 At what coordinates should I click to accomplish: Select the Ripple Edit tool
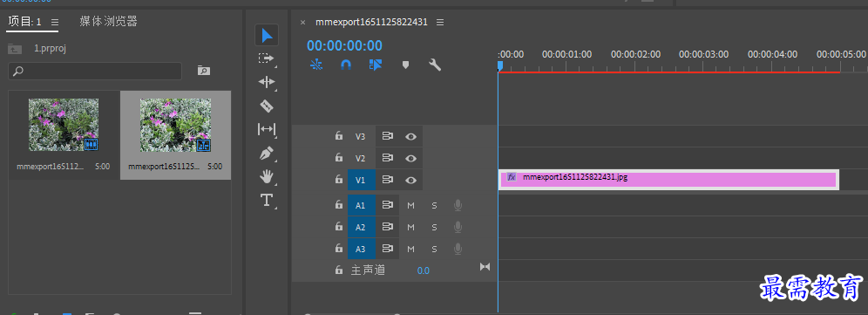click(267, 82)
